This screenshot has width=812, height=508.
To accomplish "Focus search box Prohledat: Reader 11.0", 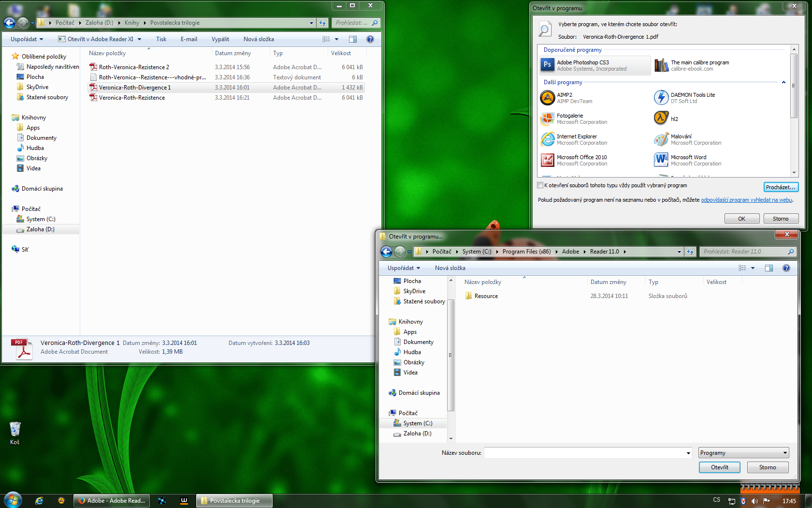I will pyautogui.click(x=747, y=252).
